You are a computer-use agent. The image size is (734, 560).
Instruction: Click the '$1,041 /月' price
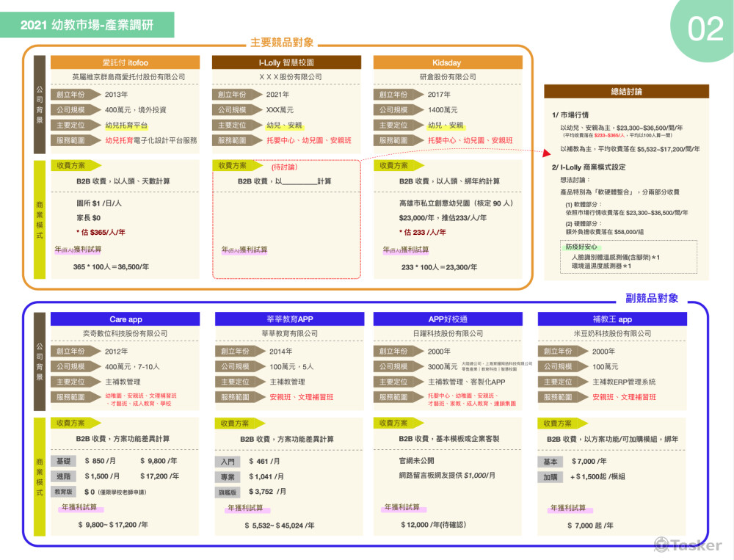tap(266, 476)
